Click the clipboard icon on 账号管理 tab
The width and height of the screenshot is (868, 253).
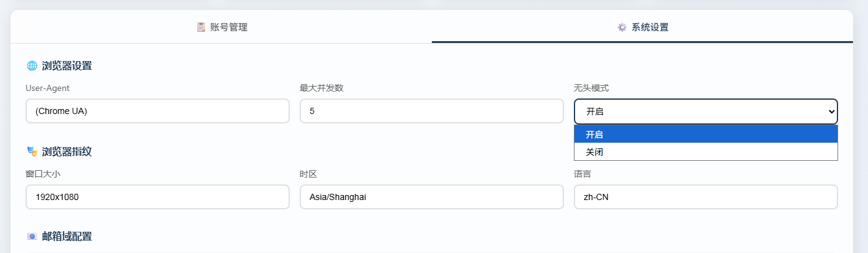(x=201, y=27)
